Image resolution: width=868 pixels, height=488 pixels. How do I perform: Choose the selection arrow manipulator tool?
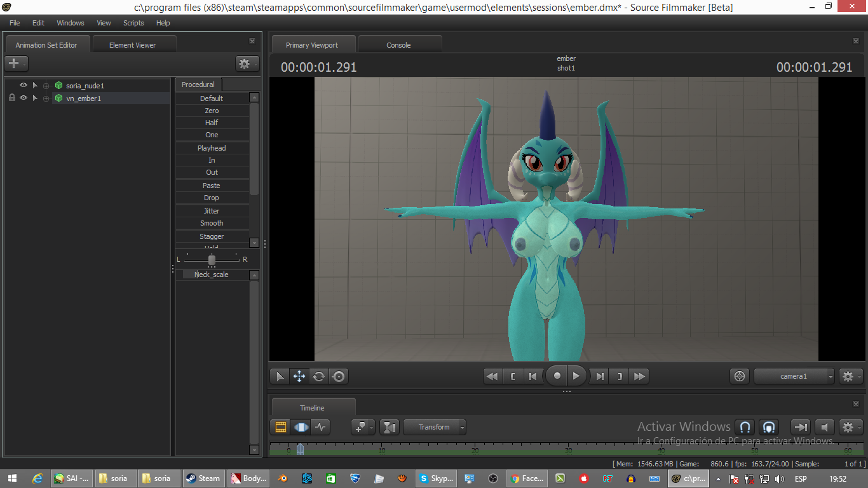click(x=280, y=376)
